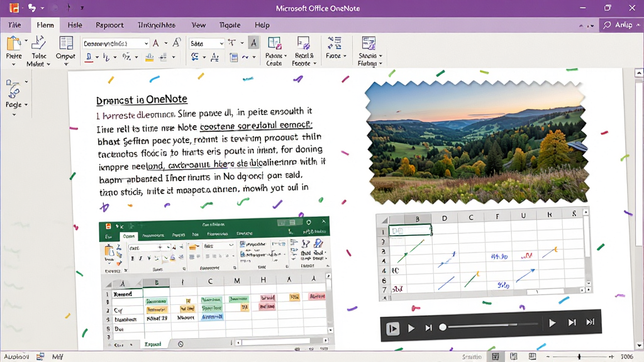
Task: Click the Panons Caate ribbon icon
Action: [x=274, y=43]
